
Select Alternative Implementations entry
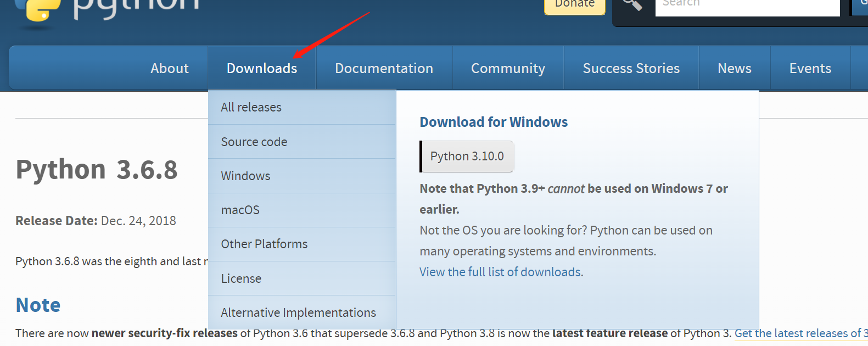pyautogui.click(x=298, y=312)
